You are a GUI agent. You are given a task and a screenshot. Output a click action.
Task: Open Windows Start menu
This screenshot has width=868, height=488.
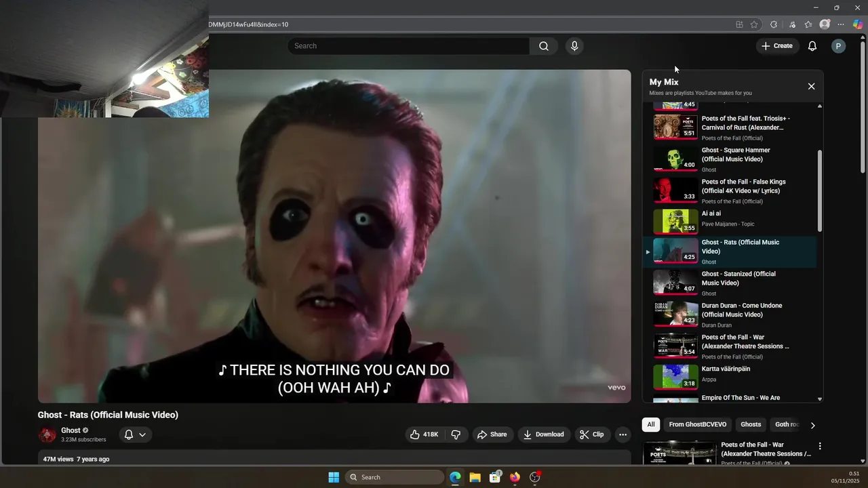tap(334, 477)
